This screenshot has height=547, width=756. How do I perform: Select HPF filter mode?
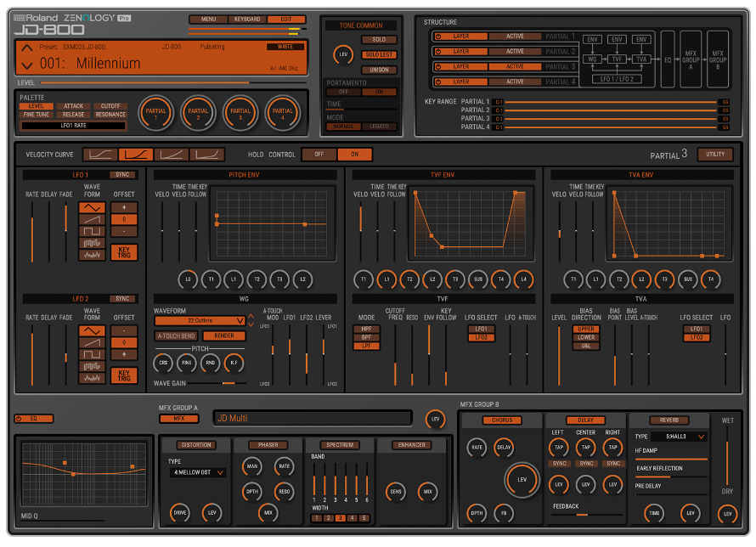(366, 329)
